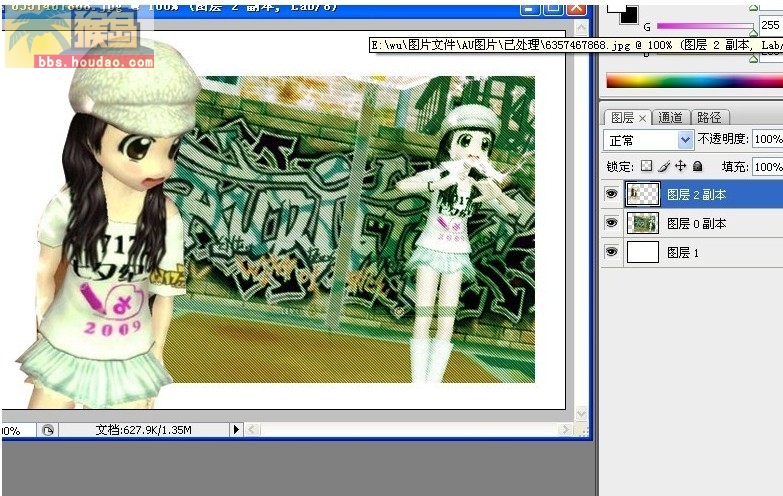This screenshot has width=783, height=496.
Task: Toggle lock all padlock icon
Action: pyautogui.click(x=698, y=166)
